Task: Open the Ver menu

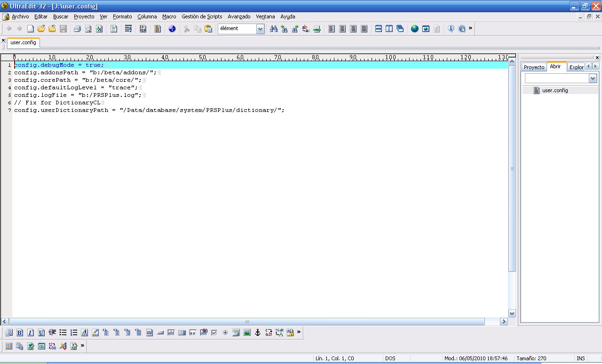Action: coord(103,16)
